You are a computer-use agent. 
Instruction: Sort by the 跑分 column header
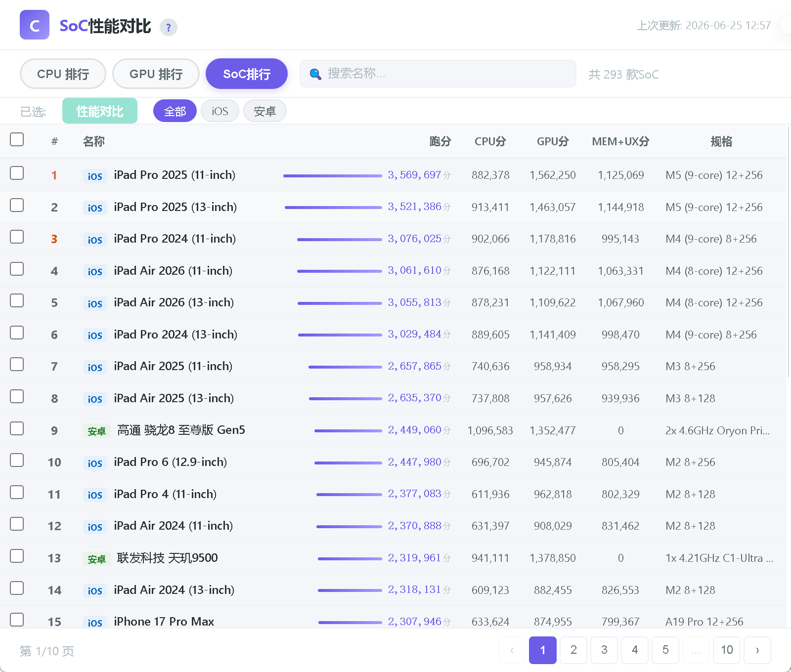(x=440, y=141)
